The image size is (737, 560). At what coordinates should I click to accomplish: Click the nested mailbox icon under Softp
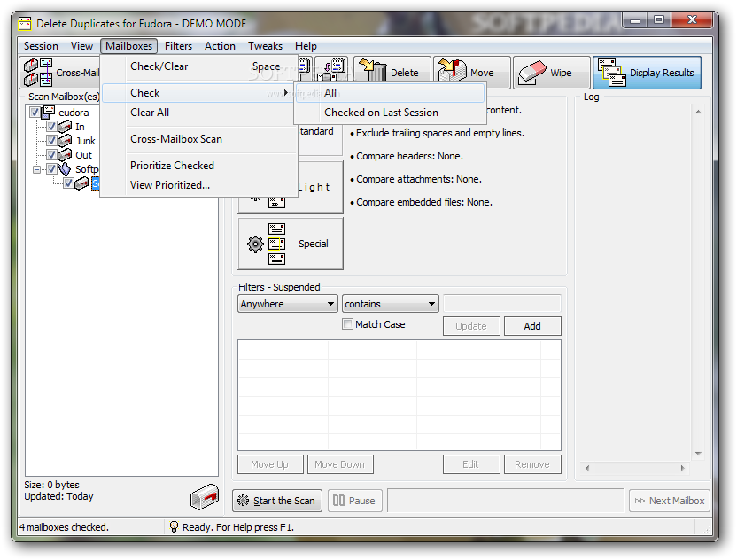(x=81, y=183)
